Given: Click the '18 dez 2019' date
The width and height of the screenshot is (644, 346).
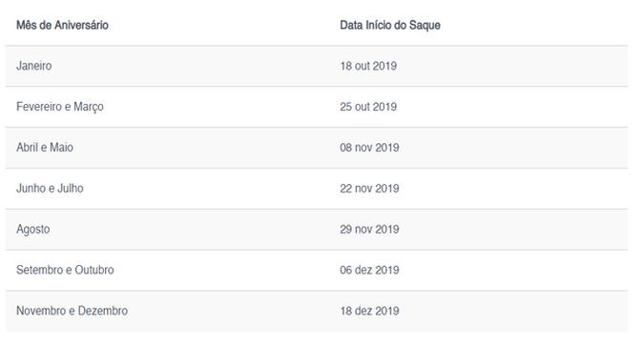Looking at the screenshot, I should [369, 311].
